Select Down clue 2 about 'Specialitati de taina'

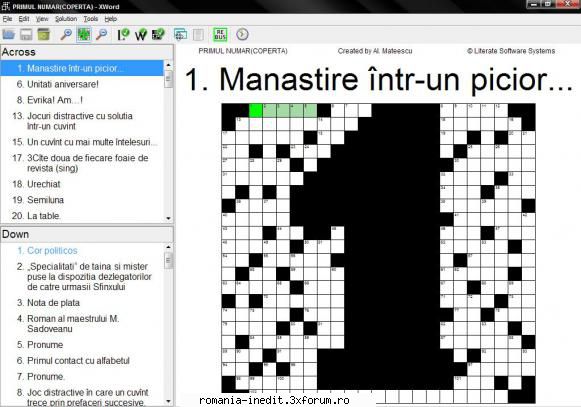point(82,277)
